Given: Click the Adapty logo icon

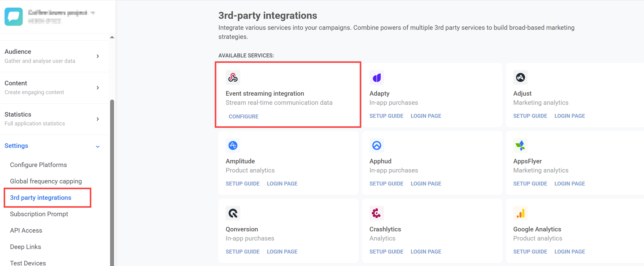Looking at the screenshot, I should [x=377, y=77].
